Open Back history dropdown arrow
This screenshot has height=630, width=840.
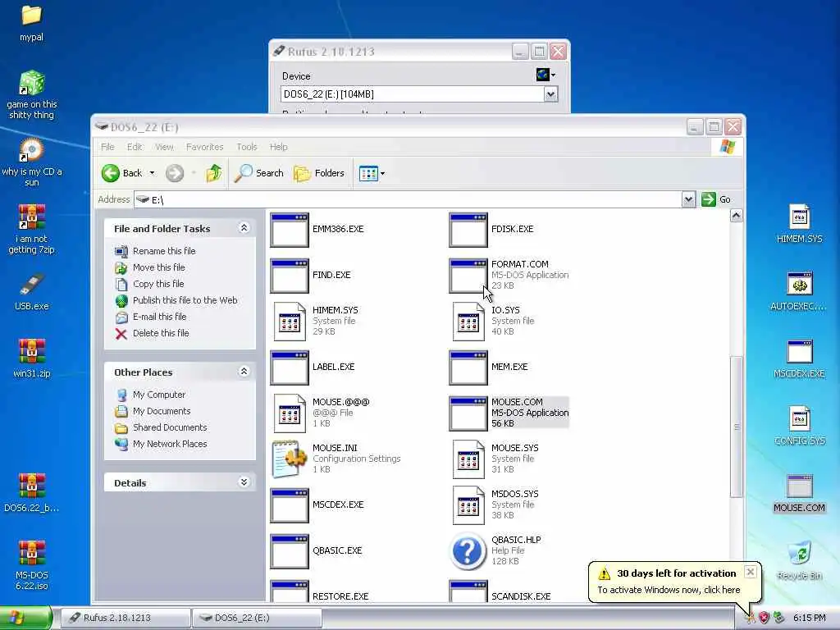(x=152, y=173)
